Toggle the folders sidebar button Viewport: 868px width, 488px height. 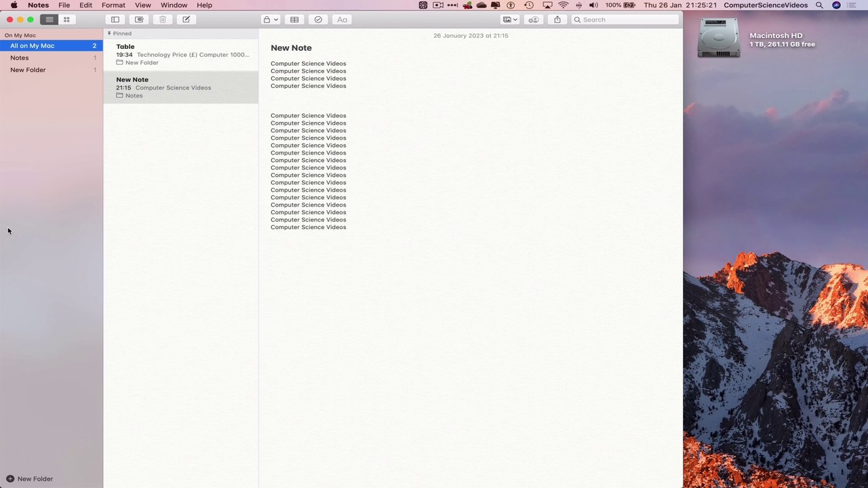(115, 20)
